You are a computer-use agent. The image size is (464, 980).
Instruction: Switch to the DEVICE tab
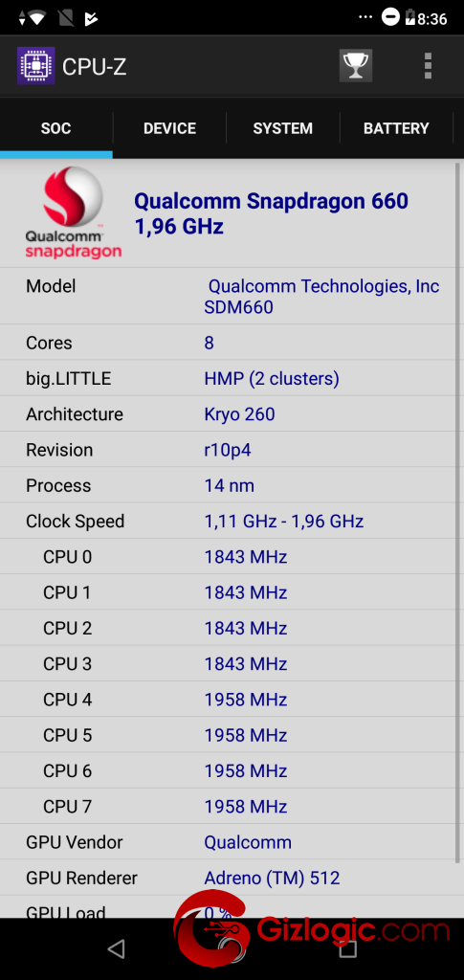tap(169, 129)
